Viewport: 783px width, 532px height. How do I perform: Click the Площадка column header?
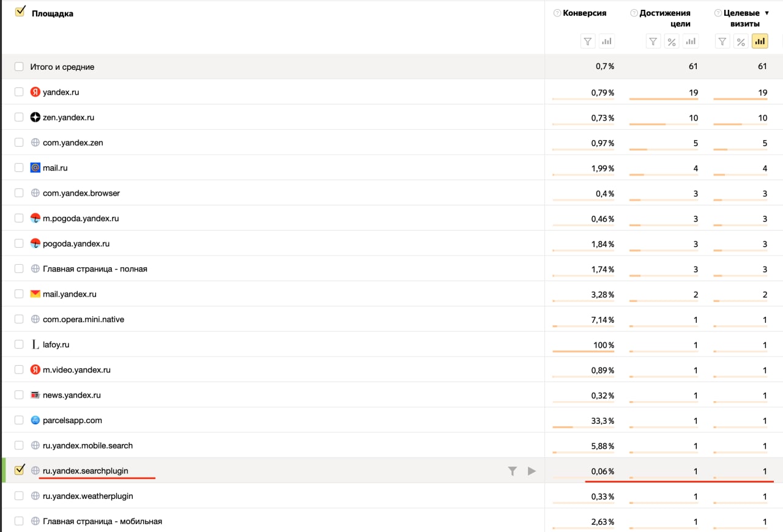[x=53, y=13]
